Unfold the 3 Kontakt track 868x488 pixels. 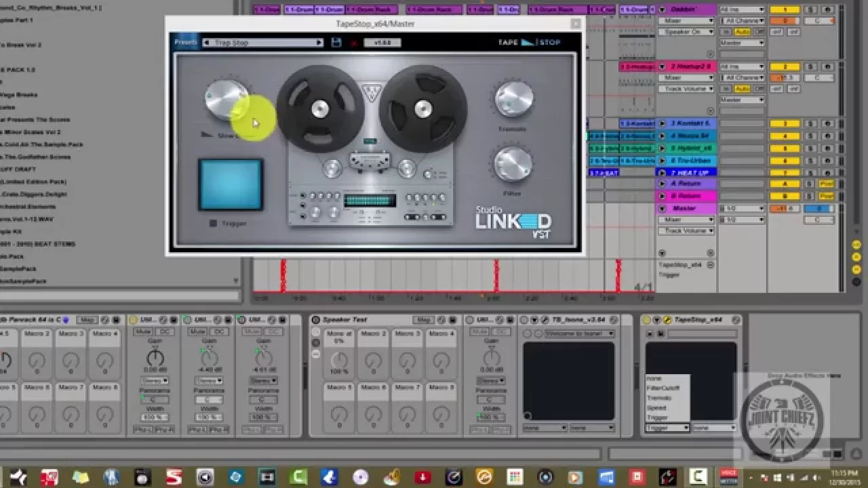click(x=662, y=123)
